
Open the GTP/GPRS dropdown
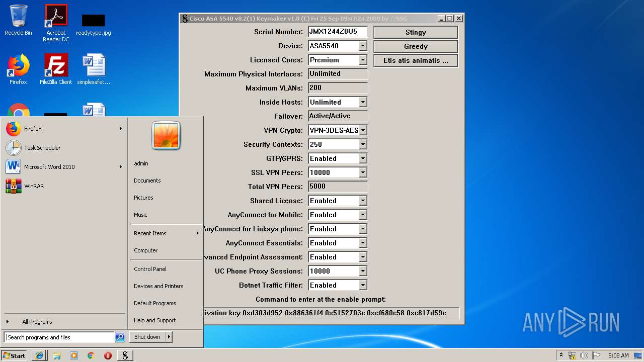pyautogui.click(x=363, y=158)
